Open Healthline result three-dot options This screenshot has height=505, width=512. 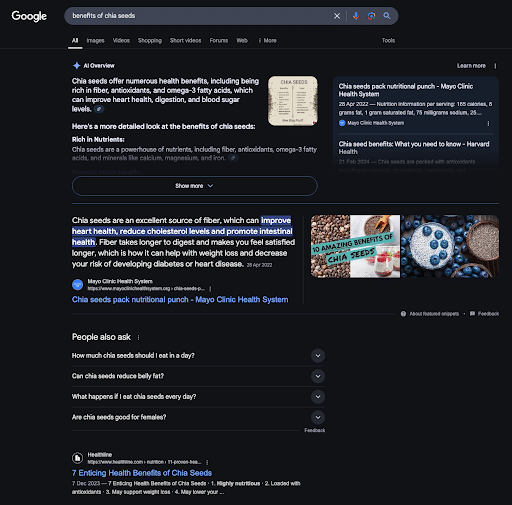point(207,462)
